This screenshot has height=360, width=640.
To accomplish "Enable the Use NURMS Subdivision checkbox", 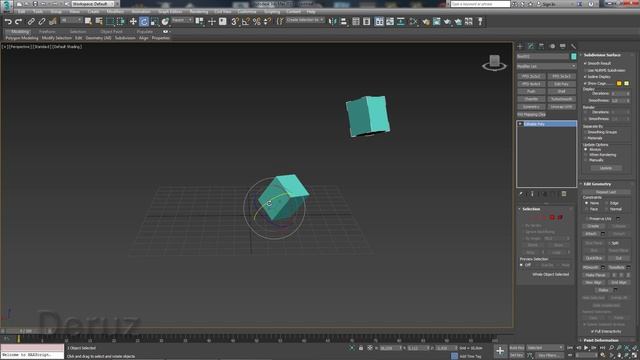I will tap(585, 70).
